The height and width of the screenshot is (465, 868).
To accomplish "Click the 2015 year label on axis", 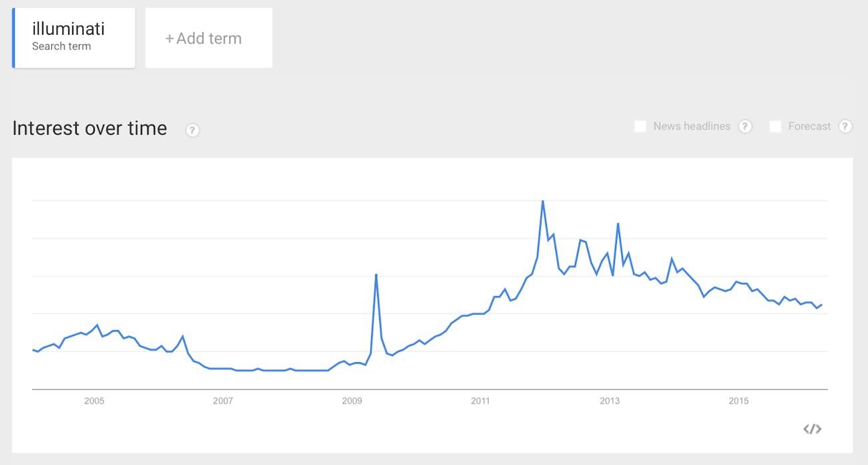I will point(738,401).
